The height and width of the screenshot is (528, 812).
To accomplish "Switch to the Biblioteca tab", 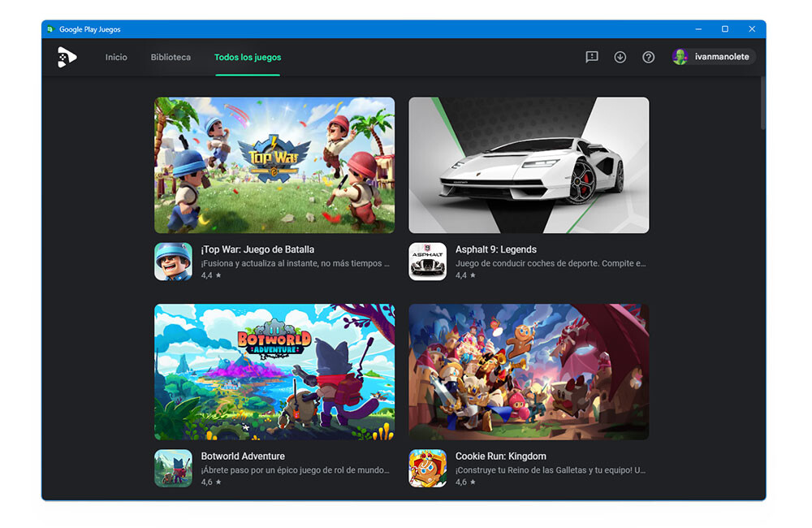I will click(x=171, y=57).
